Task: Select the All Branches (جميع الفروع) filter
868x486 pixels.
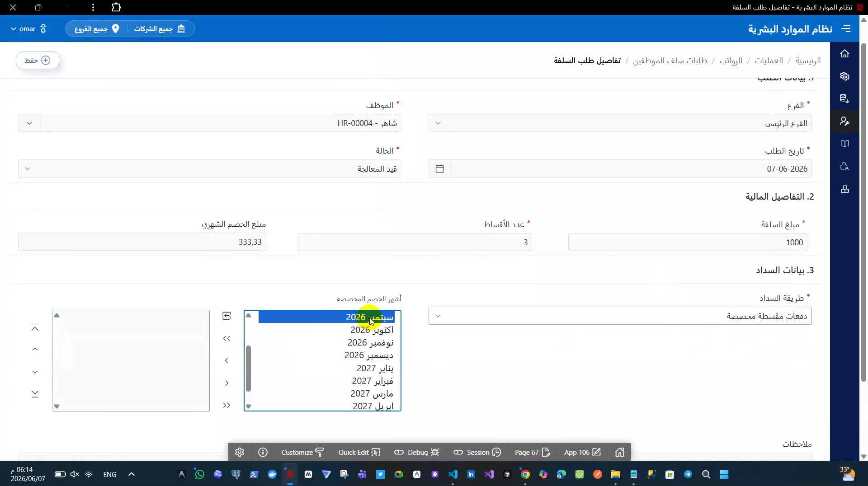Action: pyautogui.click(x=97, y=29)
